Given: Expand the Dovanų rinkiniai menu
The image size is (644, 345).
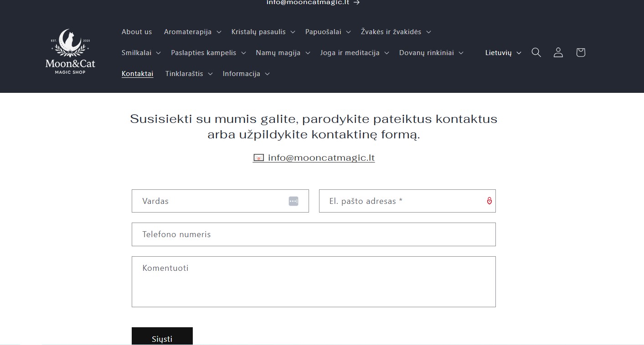Looking at the screenshot, I should coord(431,53).
